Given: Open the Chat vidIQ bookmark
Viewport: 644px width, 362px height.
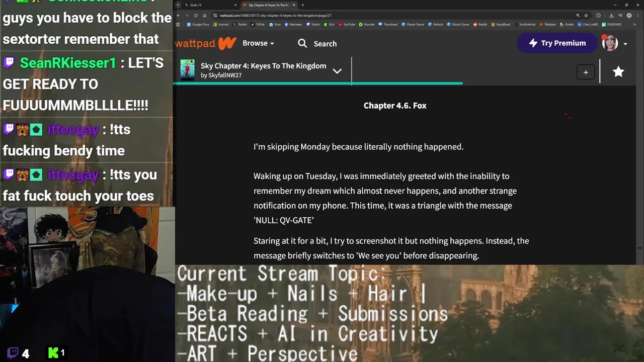Looking at the screenshot, I should 588,25.
